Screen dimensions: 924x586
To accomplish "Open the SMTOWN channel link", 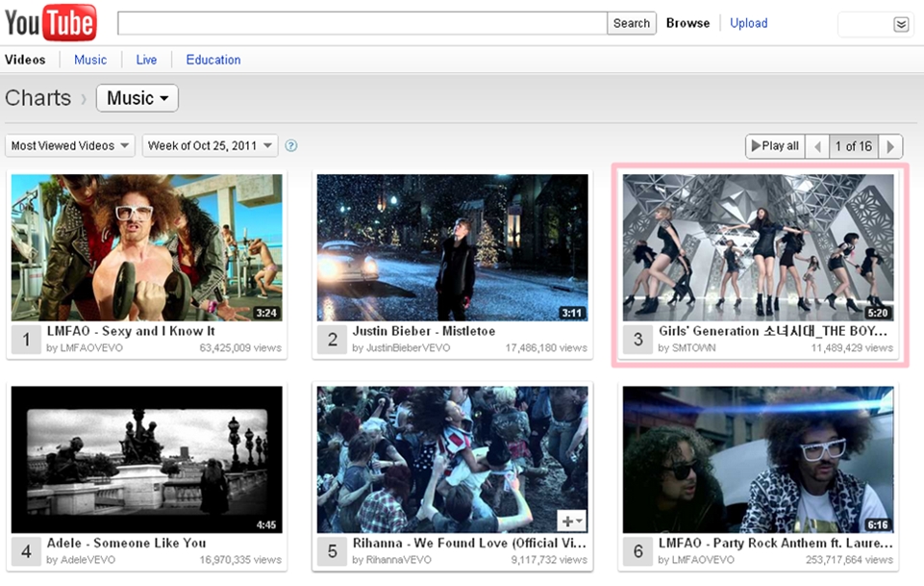I will coord(693,347).
